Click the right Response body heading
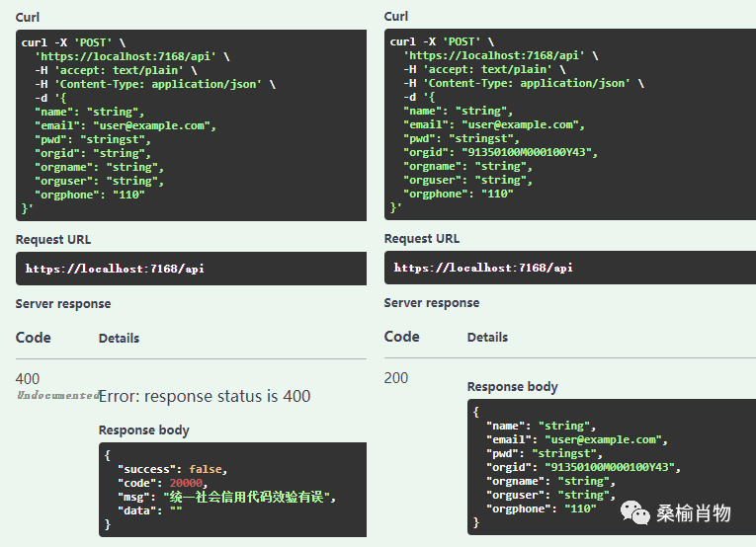The width and height of the screenshot is (756, 547). 512,387
